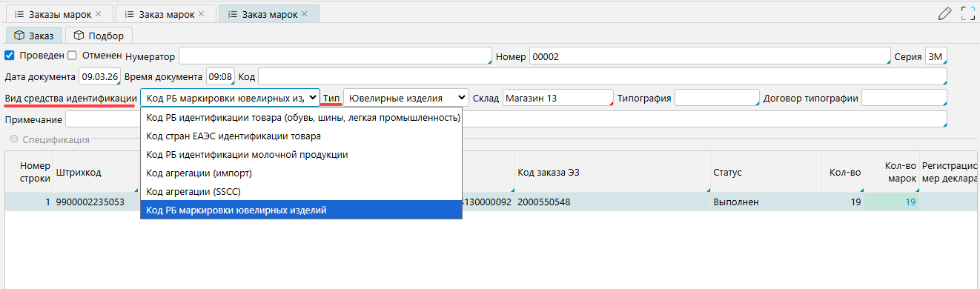Edit the Дата документа field
Viewport: 980px width, 289px height.
(99, 76)
